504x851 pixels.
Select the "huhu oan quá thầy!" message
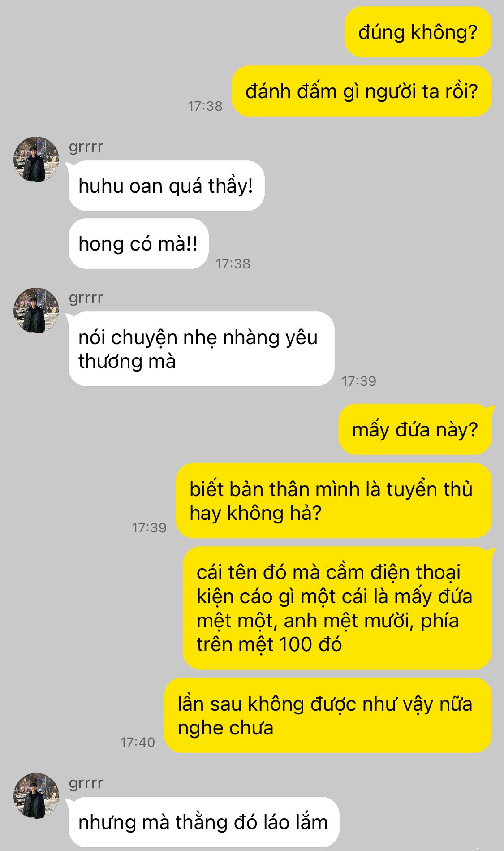tap(166, 186)
